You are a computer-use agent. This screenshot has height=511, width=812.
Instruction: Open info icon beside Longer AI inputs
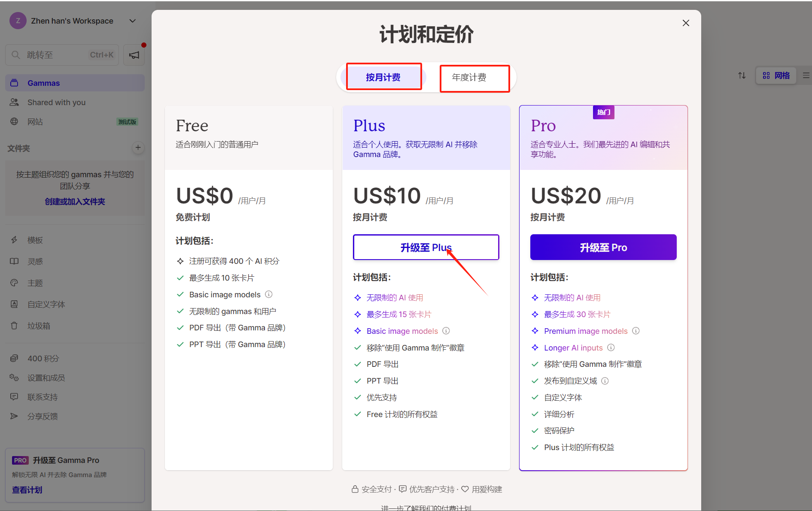(x=611, y=348)
